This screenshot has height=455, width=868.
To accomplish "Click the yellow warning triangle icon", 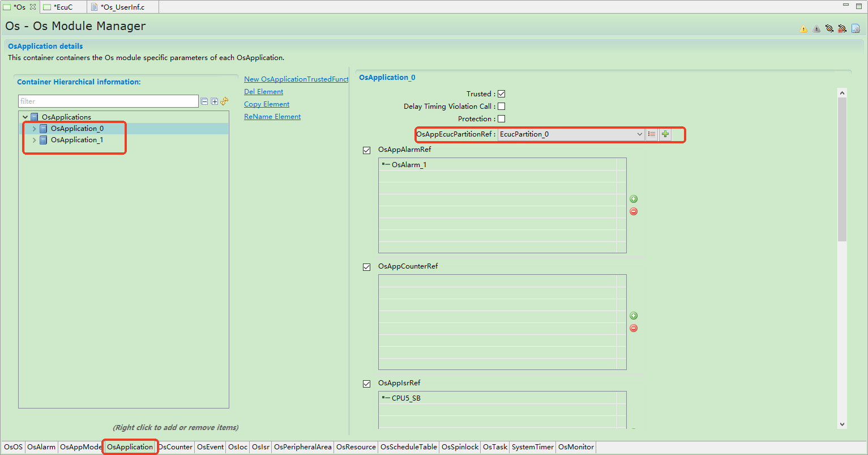I will coord(803,29).
